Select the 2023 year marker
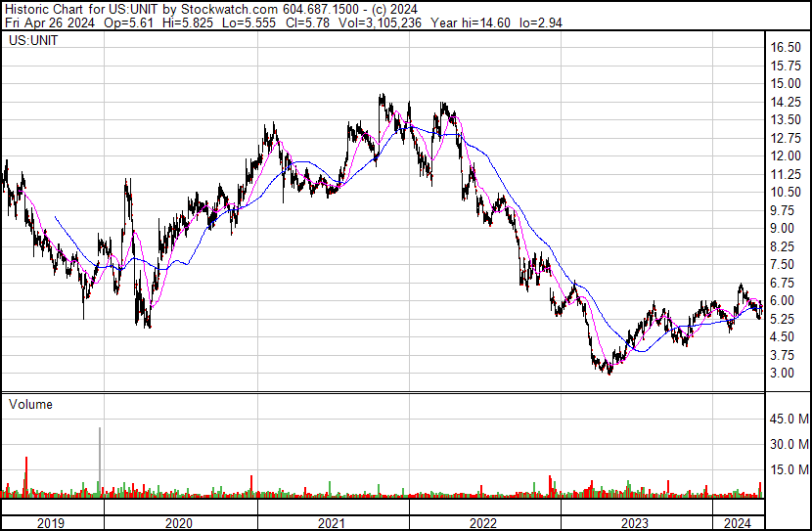 click(x=636, y=523)
